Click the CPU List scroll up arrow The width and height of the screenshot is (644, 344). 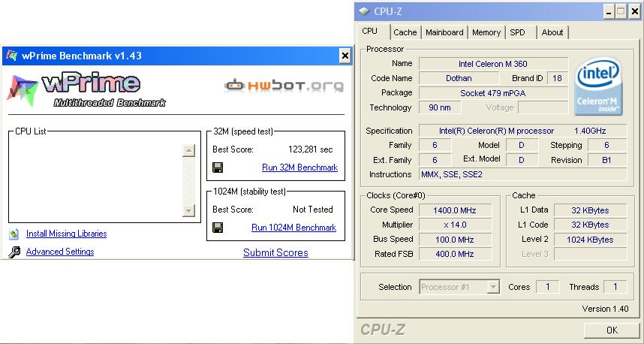pos(188,150)
